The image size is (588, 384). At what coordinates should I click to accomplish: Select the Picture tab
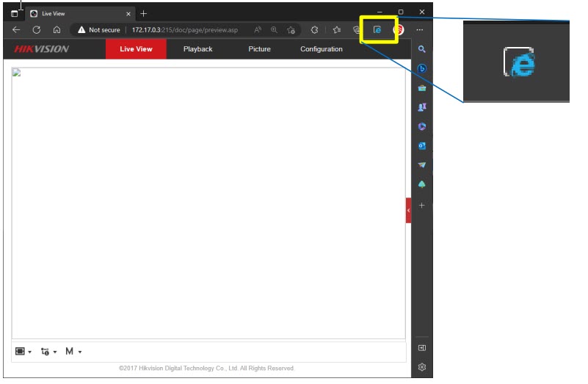tap(259, 49)
